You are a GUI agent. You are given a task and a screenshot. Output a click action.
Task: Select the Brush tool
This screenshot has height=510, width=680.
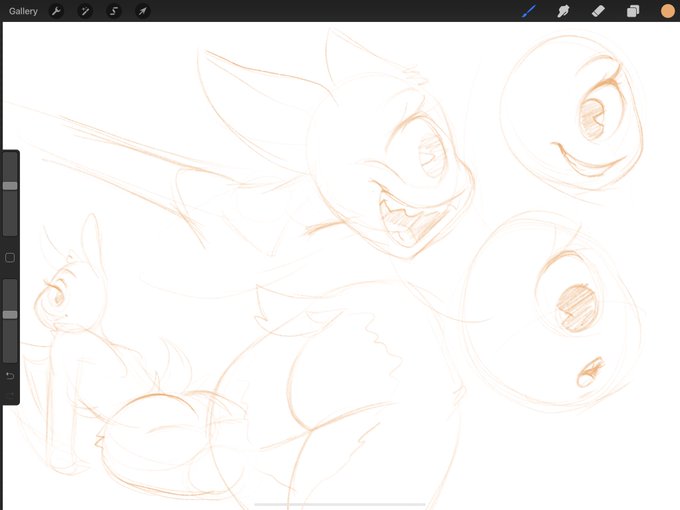529,11
